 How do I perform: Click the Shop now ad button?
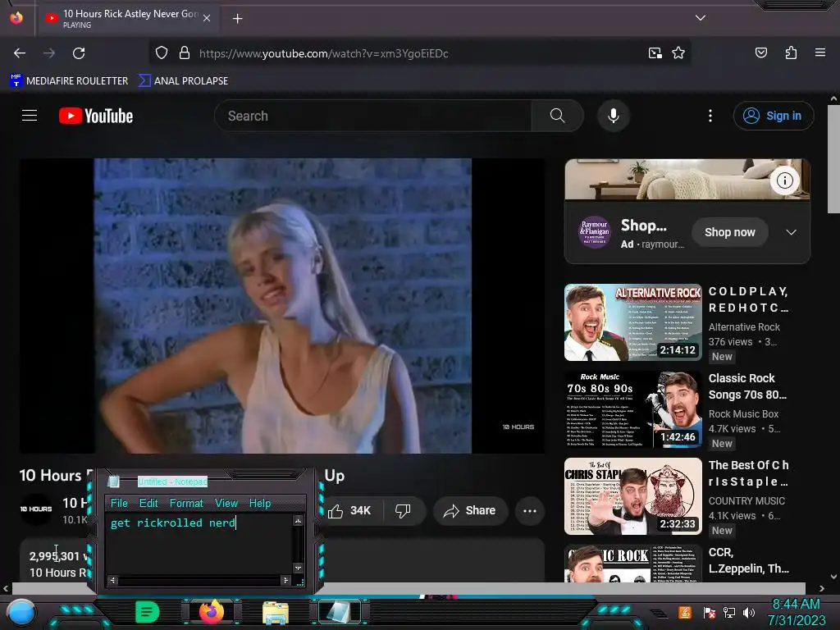729,232
